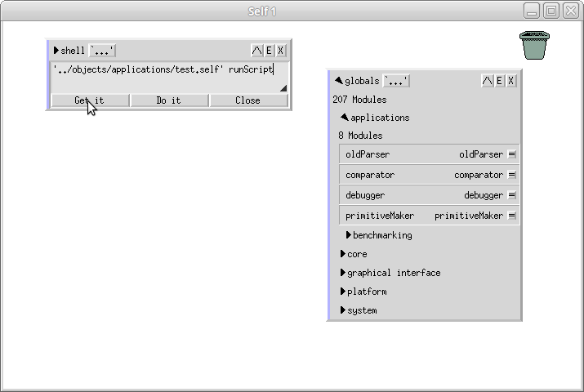Expand the shell object triangle
This screenshot has width=584, height=392.
click(x=56, y=51)
